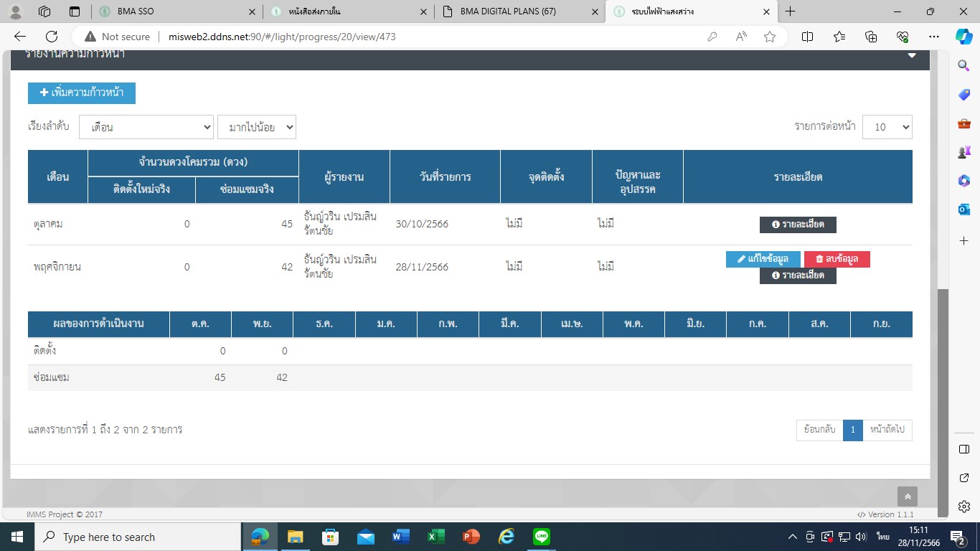Refresh the page with reload icon
This screenshot has height=551, width=980.
(x=52, y=37)
